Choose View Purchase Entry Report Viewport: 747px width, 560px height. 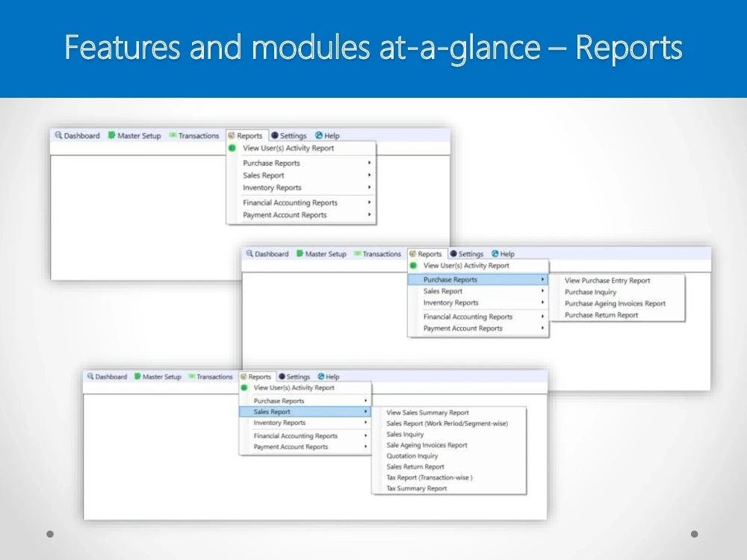click(x=607, y=281)
